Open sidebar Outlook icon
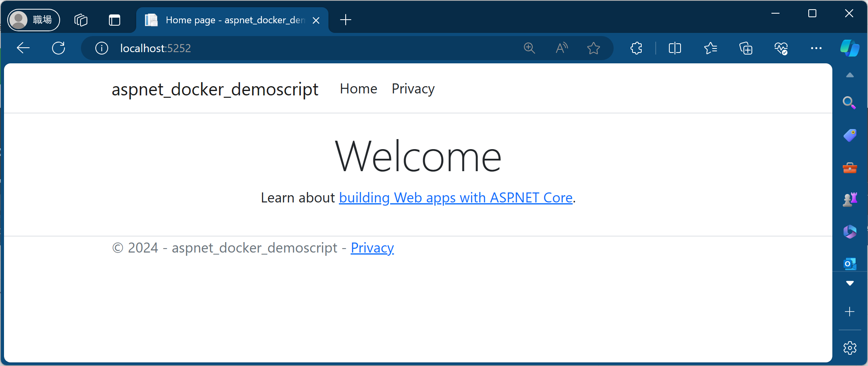 [850, 263]
